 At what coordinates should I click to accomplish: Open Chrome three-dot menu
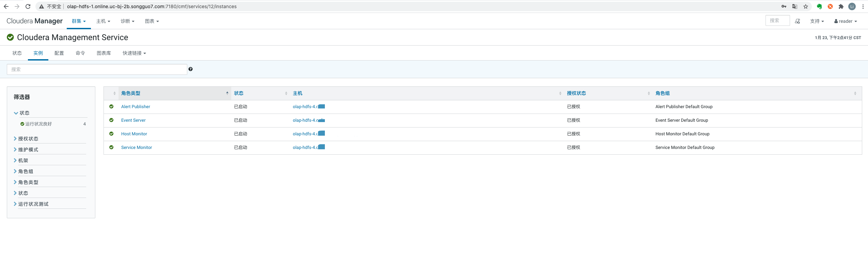coord(863,6)
